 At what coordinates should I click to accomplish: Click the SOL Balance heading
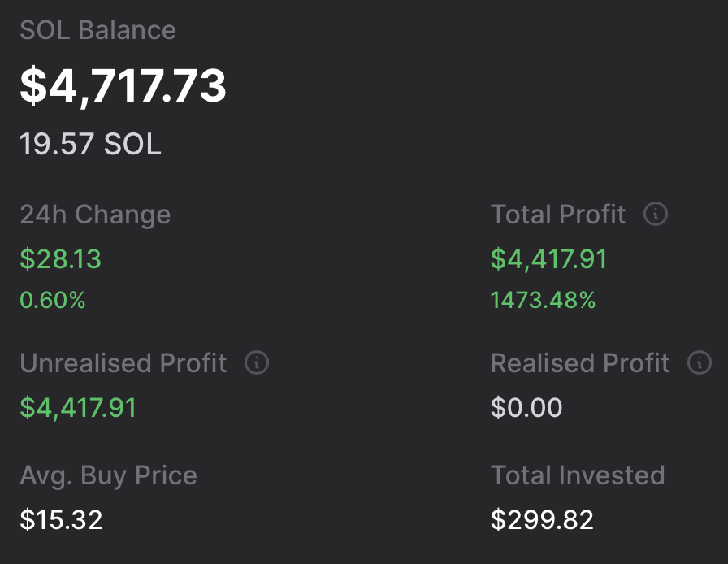tap(97, 31)
